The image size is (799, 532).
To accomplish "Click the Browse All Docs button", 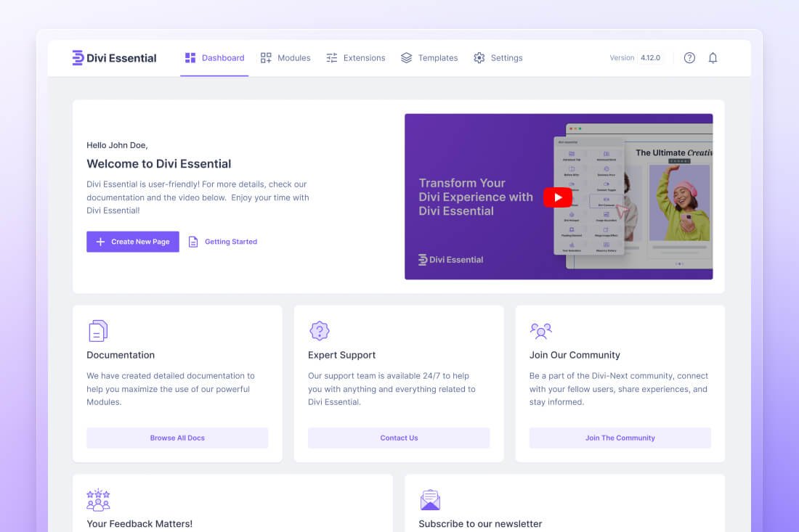I will (177, 438).
